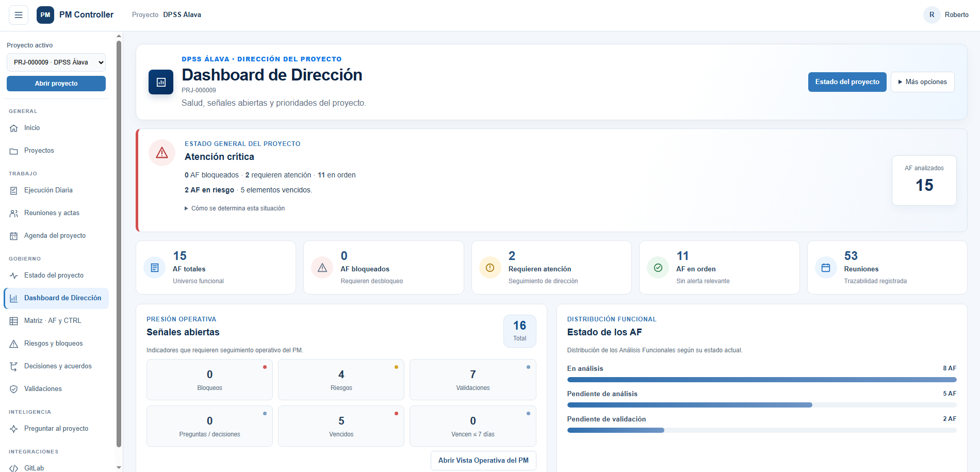Click the Decisiones y acuerdos branch icon
The width and height of the screenshot is (980, 472).
pos(14,367)
